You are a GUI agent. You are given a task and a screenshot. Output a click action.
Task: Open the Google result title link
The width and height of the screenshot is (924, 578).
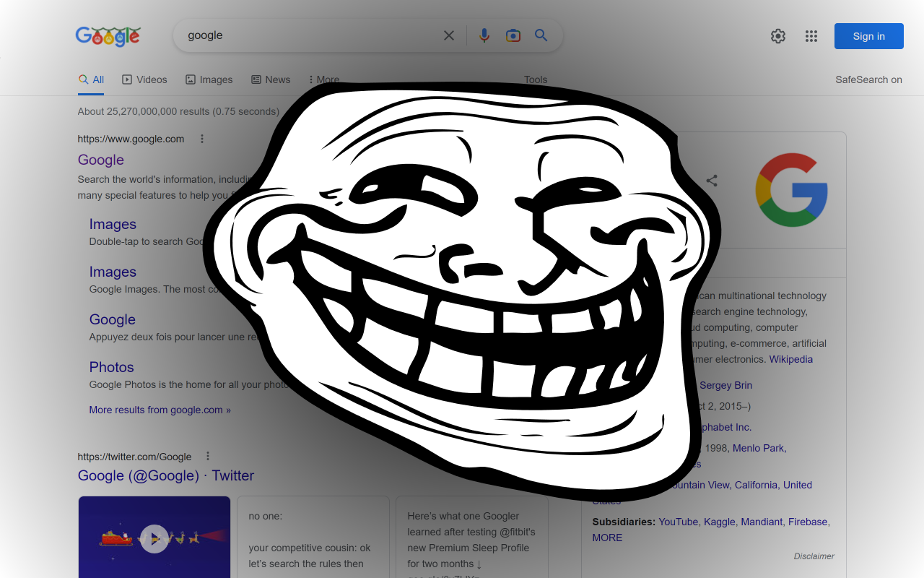pyautogui.click(x=101, y=160)
